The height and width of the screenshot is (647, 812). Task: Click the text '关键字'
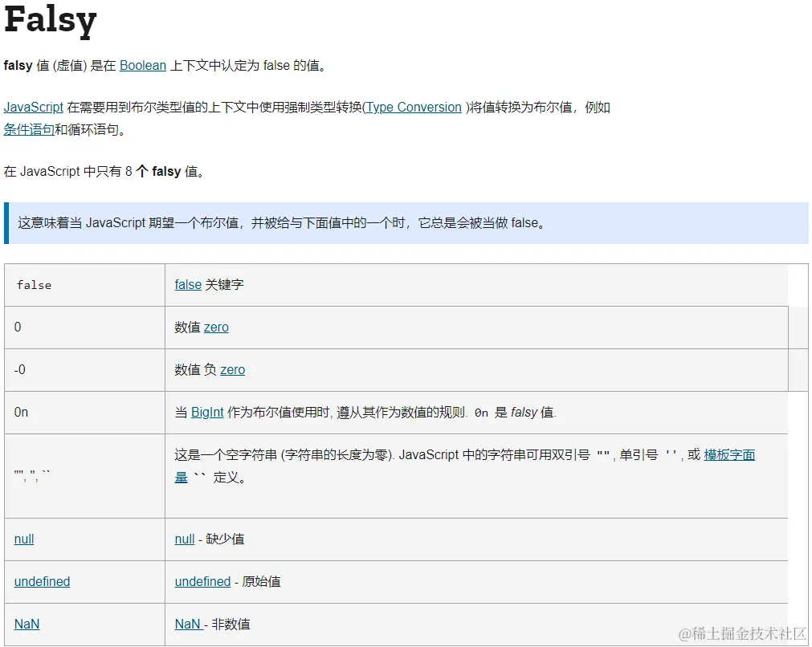(224, 285)
